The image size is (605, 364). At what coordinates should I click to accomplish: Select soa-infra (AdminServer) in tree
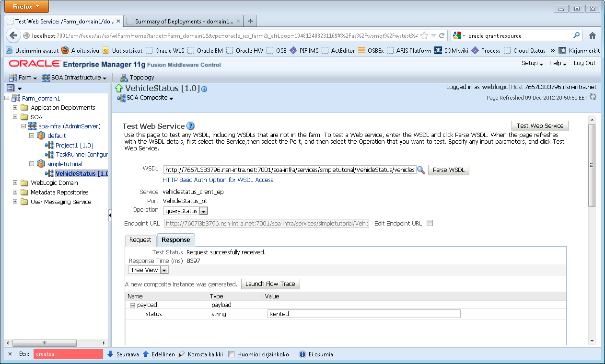(70, 126)
